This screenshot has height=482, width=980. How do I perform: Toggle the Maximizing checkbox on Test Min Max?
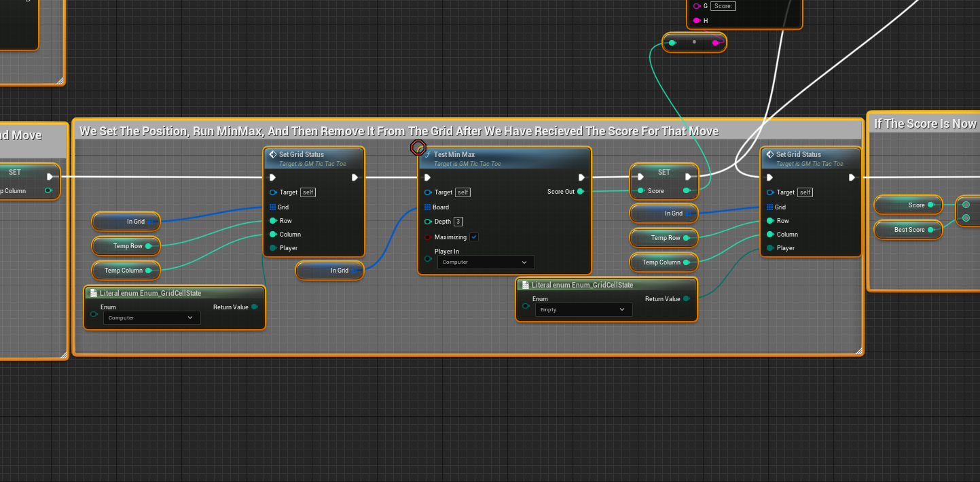[473, 237]
